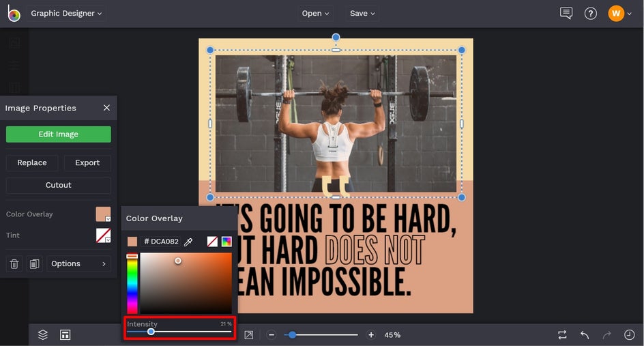This screenshot has height=346, width=644.
Task: Click the hex color field DCA082
Action: pos(161,242)
